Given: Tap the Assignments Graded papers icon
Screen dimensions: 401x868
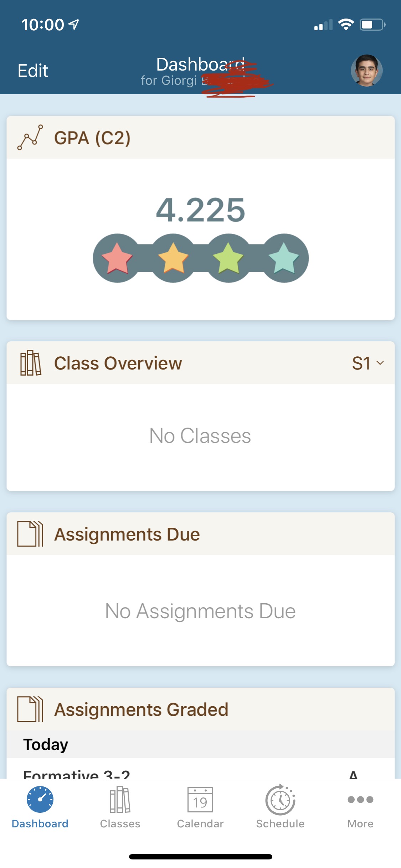Looking at the screenshot, I should click(31, 709).
